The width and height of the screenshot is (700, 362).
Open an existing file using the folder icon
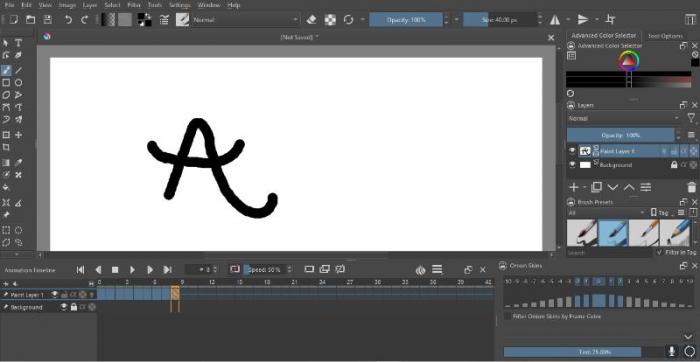click(30, 20)
